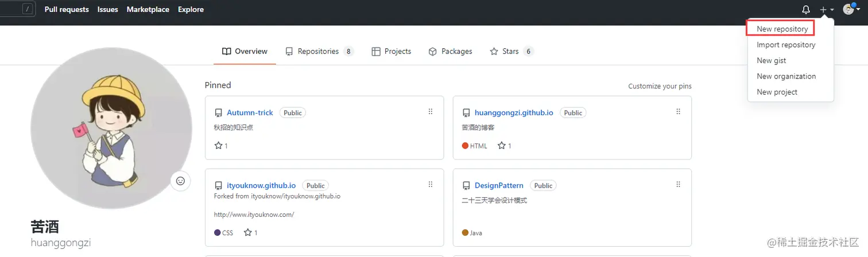The width and height of the screenshot is (868, 257).
Task: Click the repo icon beside DesignPattern
Action: click(466, 186)
